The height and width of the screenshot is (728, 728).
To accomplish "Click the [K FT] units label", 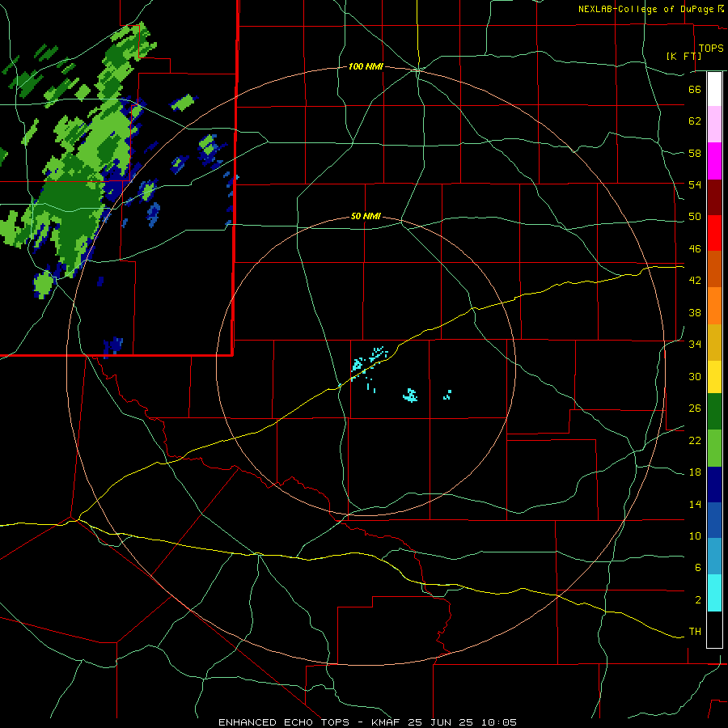I will [x=684, y=56].
